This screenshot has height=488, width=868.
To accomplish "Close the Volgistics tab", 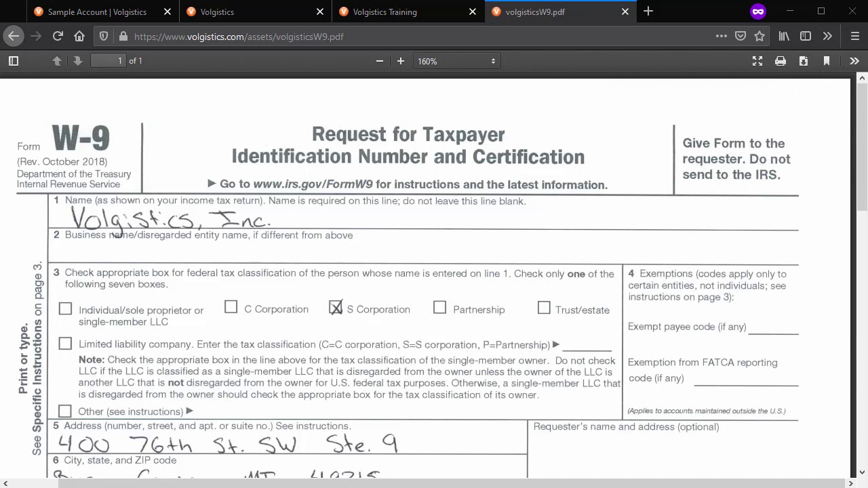I will [x=320, y=12].
